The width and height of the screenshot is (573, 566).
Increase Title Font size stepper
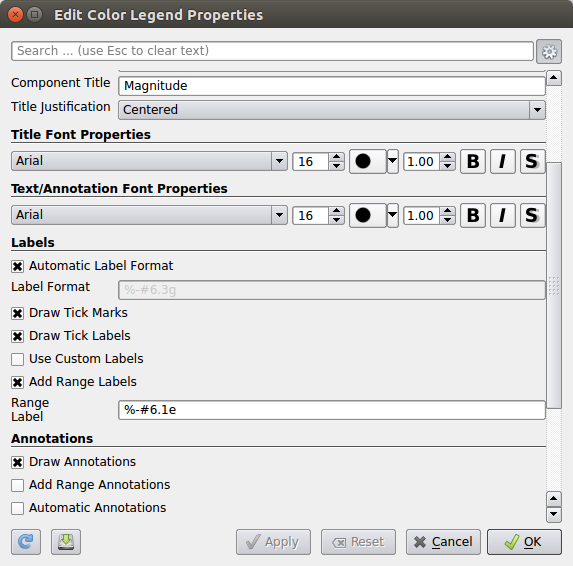click(336, 157)
